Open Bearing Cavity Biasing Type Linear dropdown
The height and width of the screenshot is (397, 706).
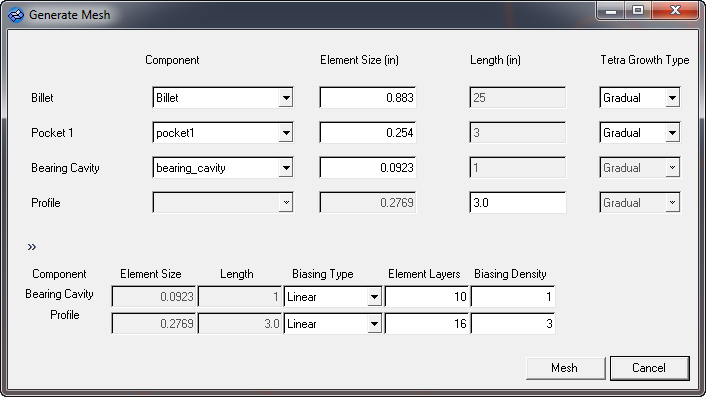click(333, 297)
